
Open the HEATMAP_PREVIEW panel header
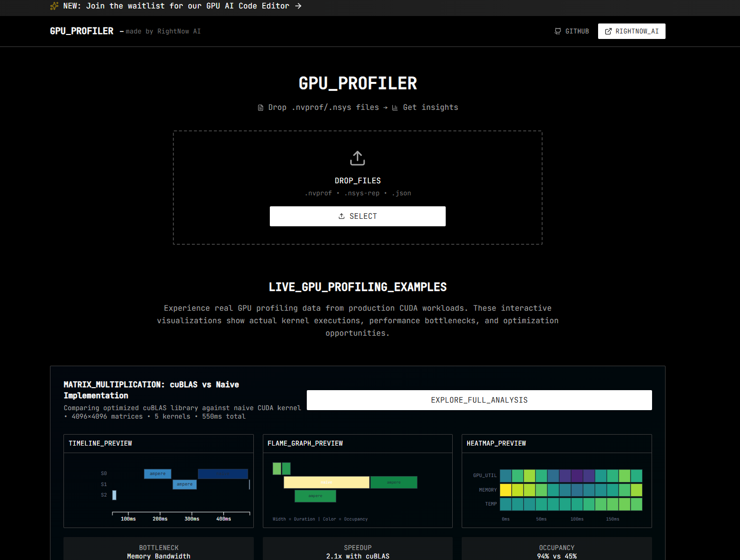[x=557, y=444]
